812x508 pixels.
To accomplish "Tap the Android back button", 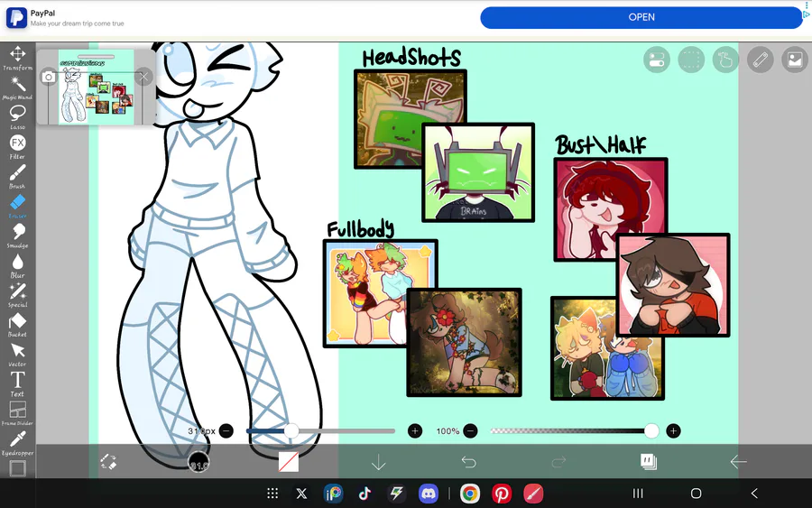I will pos(754,494).
